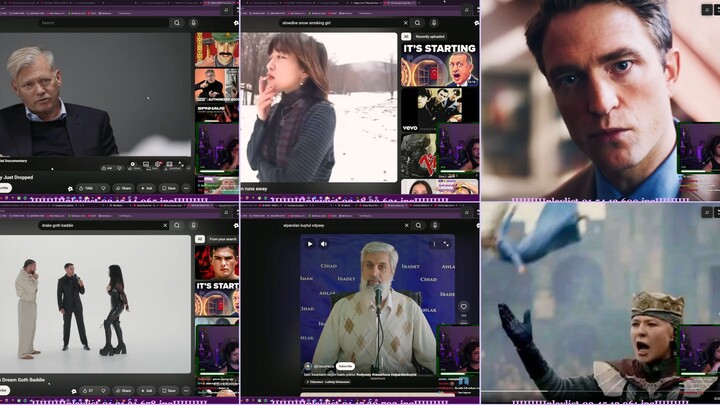Share the 'Dream Goth Baddie' video
The width and height of the screenshot is (720, 405).
123,391
